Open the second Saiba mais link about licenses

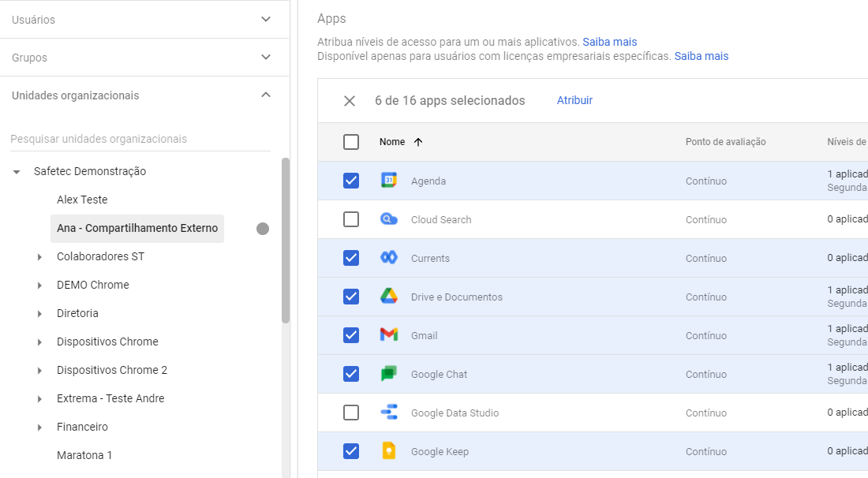coord(702,57)
